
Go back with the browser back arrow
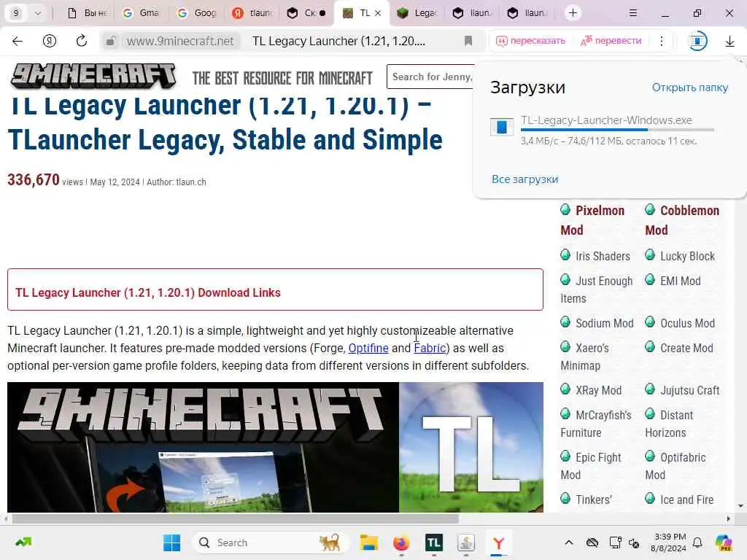click(18, 41)
